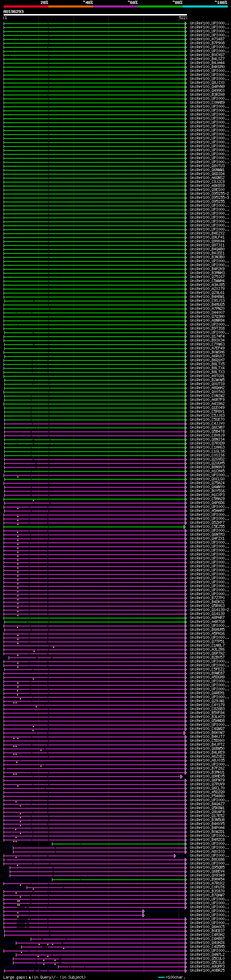The height and width of the screenshot is (980, 231).
Task: Click hit label UniRef100_Q8T3I1
Action: [208, 245]
